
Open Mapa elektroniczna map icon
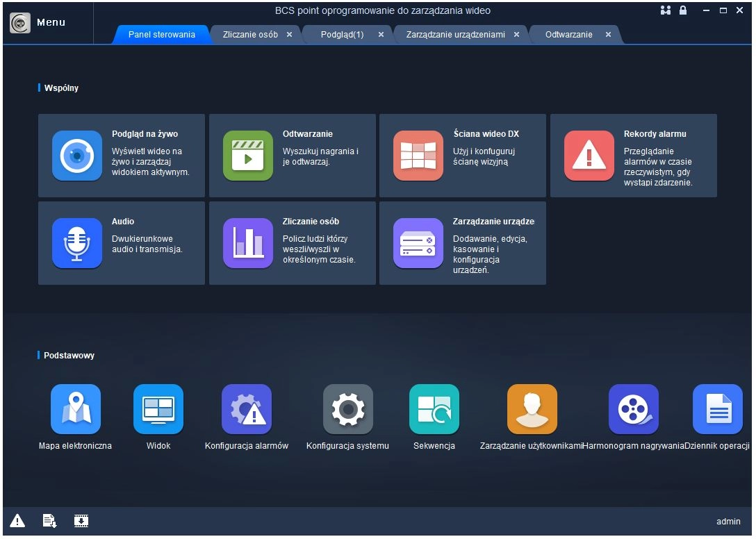click(75, 409)
